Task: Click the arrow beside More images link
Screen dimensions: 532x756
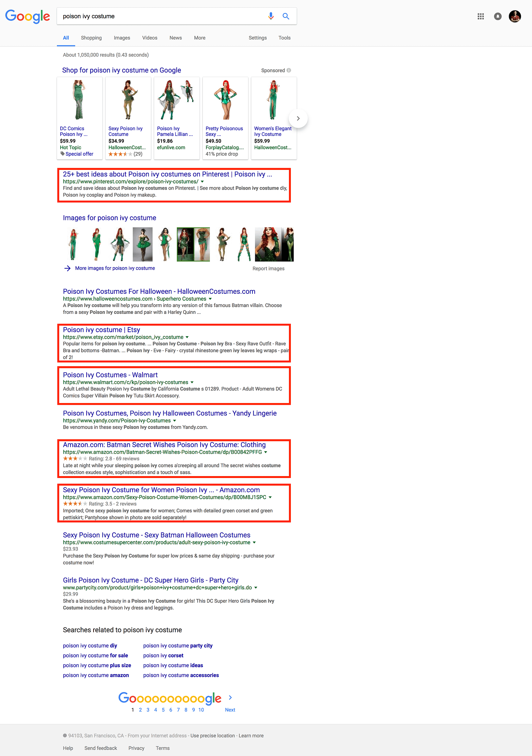Action: [67, 268]
